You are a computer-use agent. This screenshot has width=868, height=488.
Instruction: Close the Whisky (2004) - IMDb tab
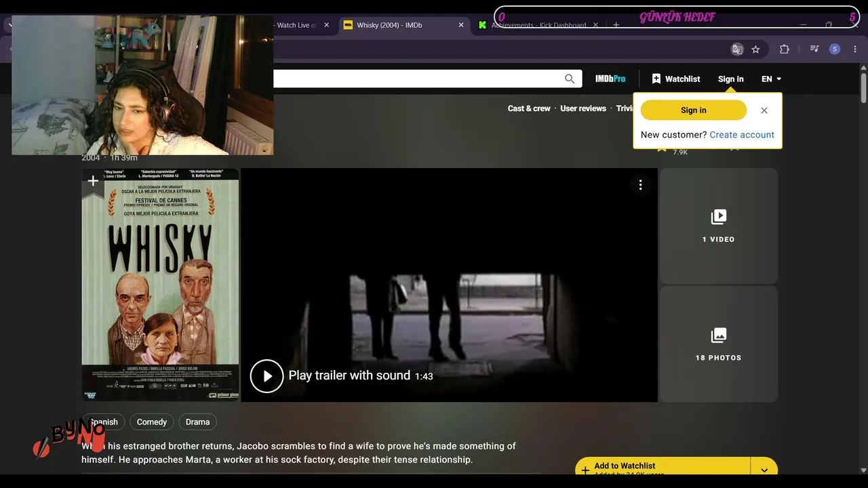461,25
